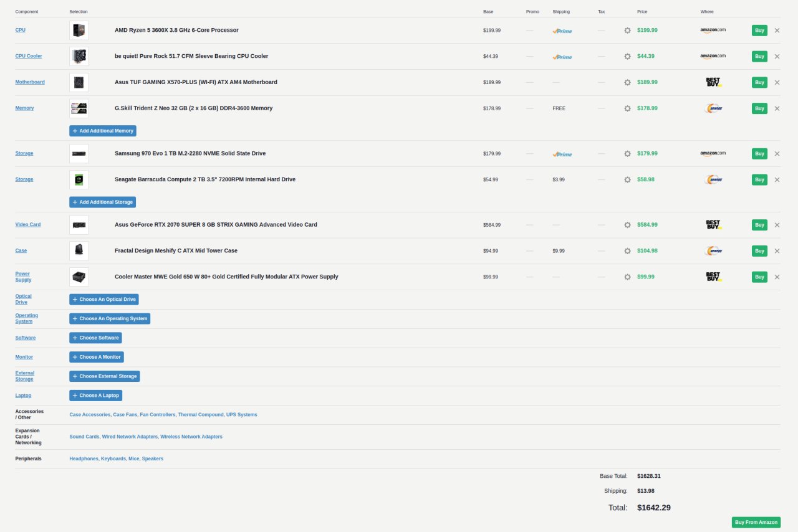This screenshot has width=798, height=532.
Task: Open Fractal Design Meshify C thumbnail
Action: click(79, 251)
